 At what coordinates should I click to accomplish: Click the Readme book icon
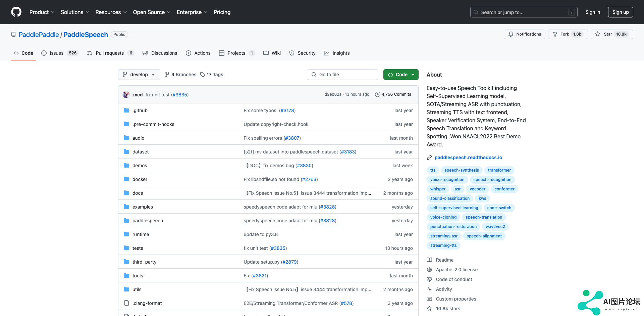point(429,260)
